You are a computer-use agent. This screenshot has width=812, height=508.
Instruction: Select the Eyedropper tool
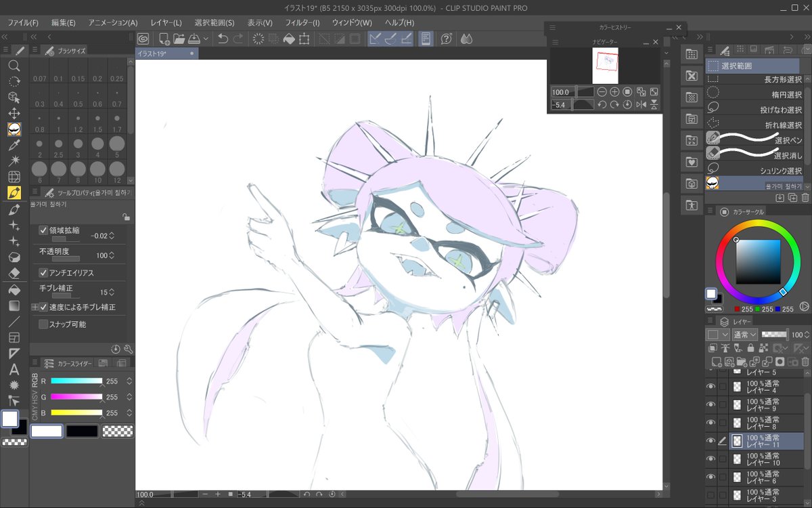click(x=14, y=145)
